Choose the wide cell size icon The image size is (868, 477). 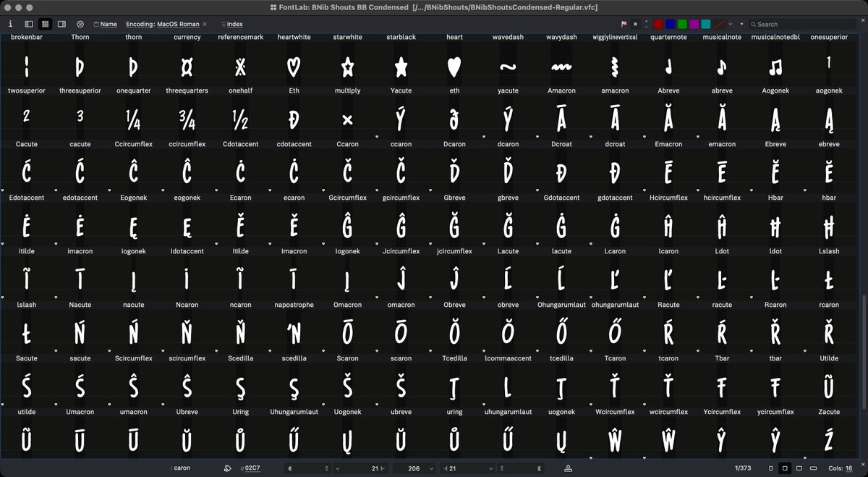[813, 468]
